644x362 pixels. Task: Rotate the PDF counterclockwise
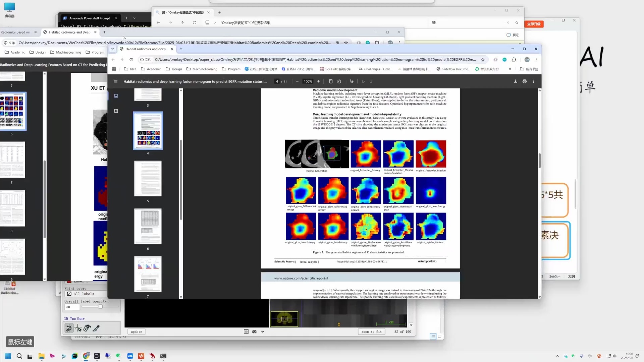click(339, 81)
